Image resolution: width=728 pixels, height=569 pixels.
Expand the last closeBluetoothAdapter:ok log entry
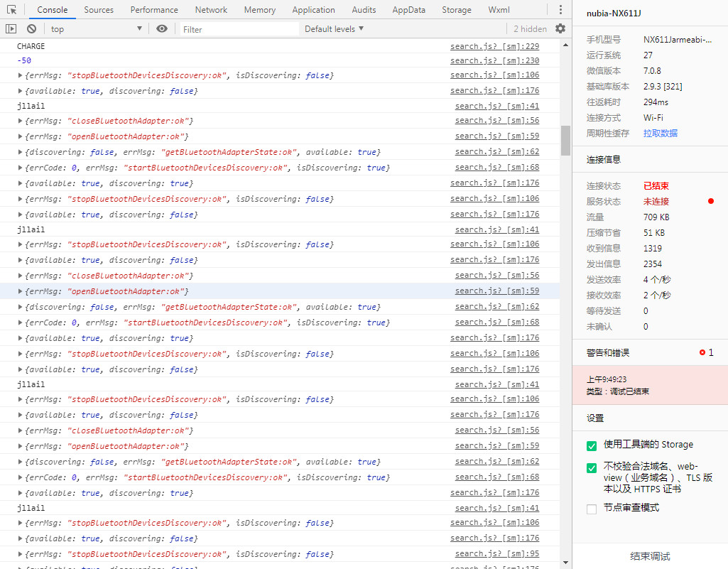[x=20, y=430]
